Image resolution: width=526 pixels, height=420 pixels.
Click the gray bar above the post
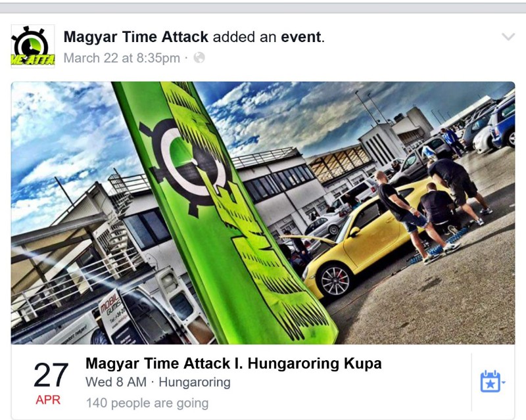click(x=263, y=8)
